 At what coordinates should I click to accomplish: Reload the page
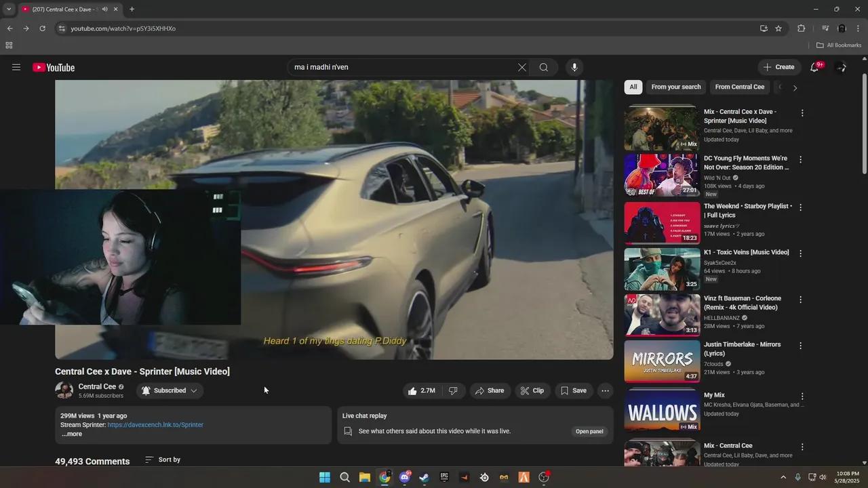point(42,28)
